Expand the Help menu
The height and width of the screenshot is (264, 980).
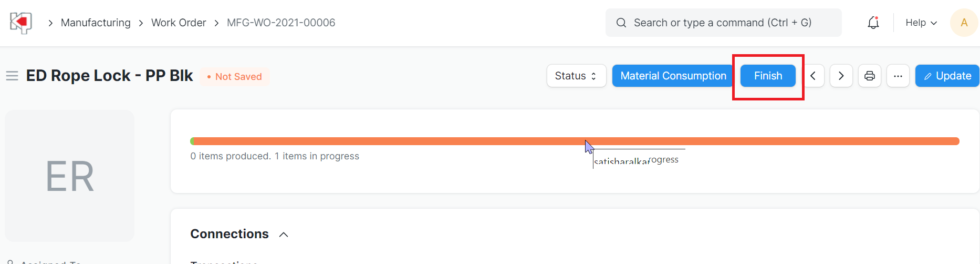[921, 23]
